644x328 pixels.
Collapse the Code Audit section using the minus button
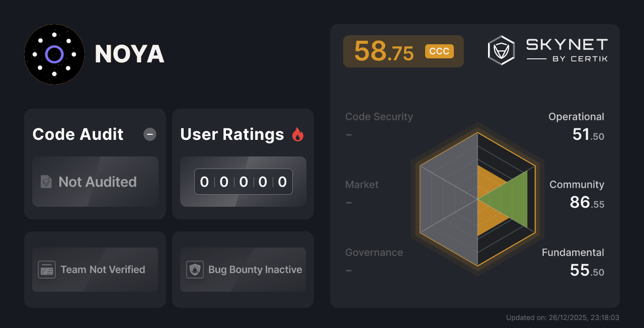coord(149,134)
